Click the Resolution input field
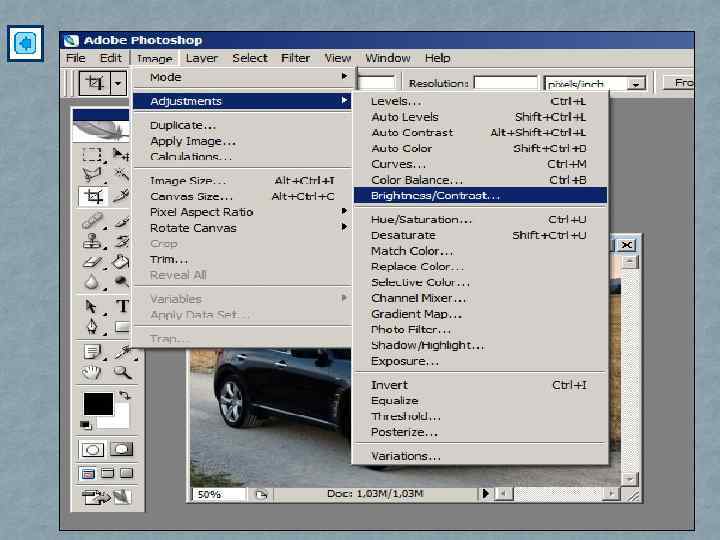The image size is (720, 540). coord(505,83)
